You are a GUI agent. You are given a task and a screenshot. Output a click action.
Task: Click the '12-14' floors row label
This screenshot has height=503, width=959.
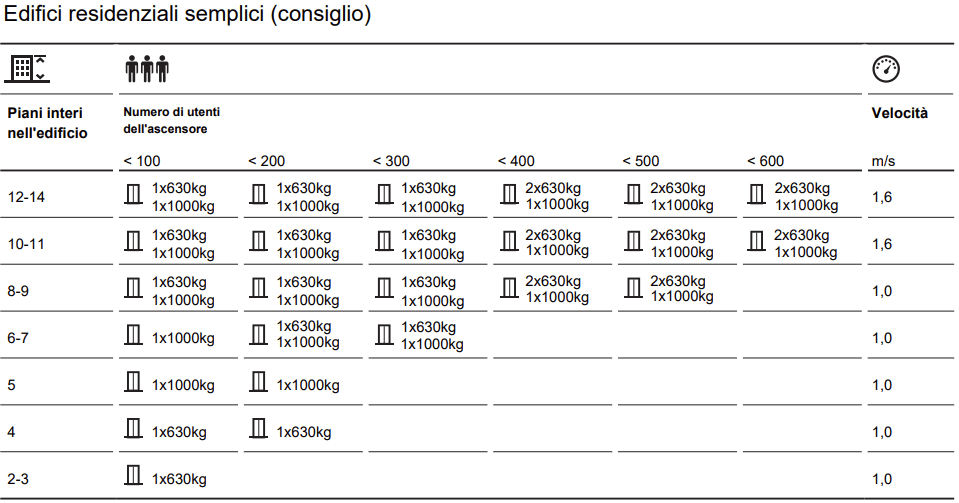click(26, 197)
